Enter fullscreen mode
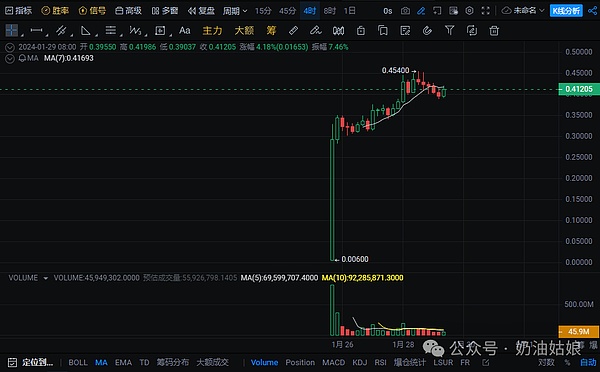Viewport: 600px width, 372px height. pyautogui.click(x=486, y=11)
